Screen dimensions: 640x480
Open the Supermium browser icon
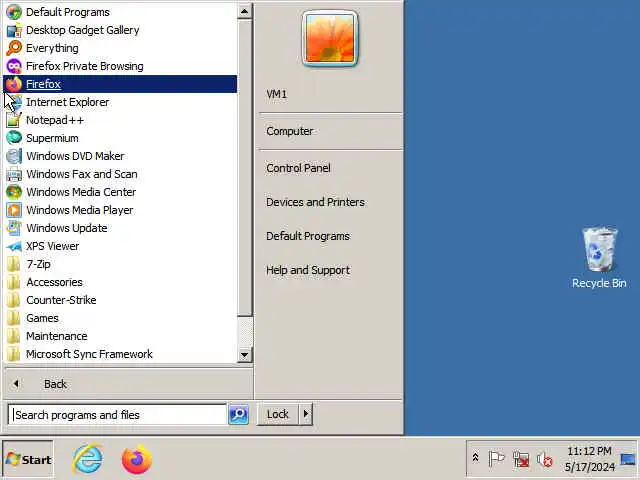click(14, 138)
